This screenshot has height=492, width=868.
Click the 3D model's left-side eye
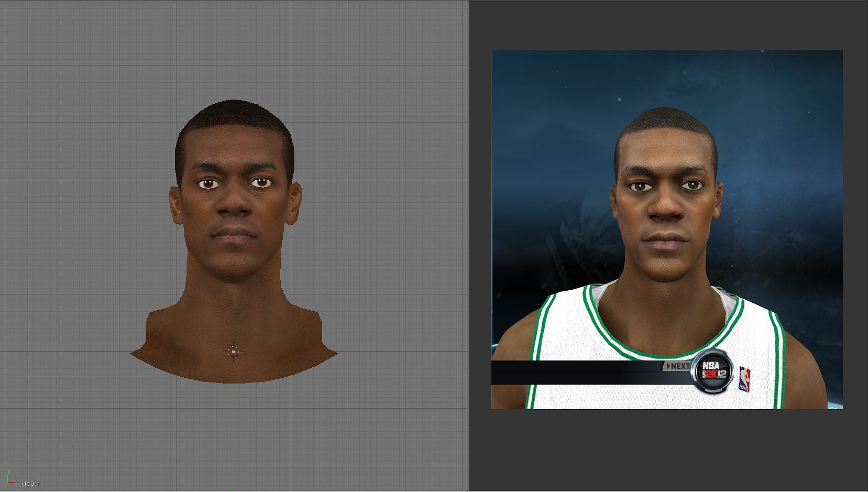(208, 183)
